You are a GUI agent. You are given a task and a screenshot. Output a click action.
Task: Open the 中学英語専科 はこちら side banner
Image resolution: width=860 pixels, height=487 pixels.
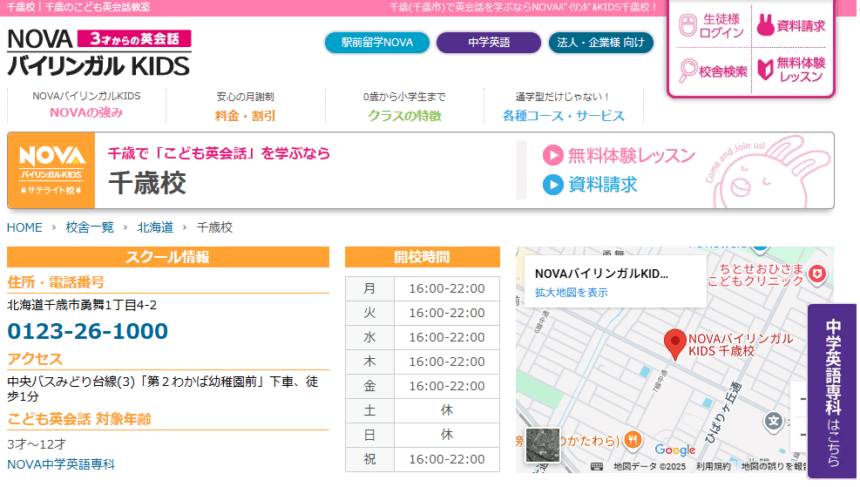832,391
